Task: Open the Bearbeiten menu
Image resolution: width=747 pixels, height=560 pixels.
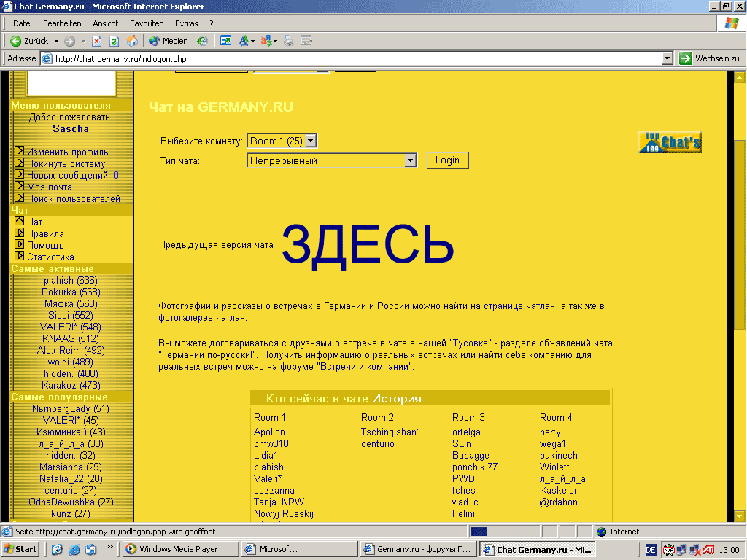Action: pyautogui.click(x=62, y=23)
